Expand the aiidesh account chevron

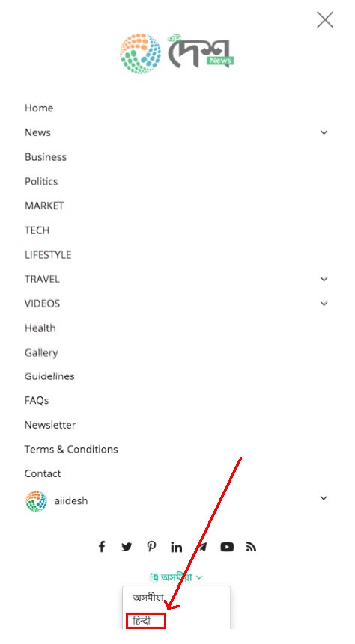(x=324, y=498)
